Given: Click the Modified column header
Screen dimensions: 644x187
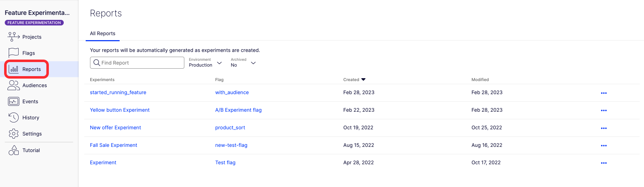Looking at the screenshot, I should click(x=480, y=79).
